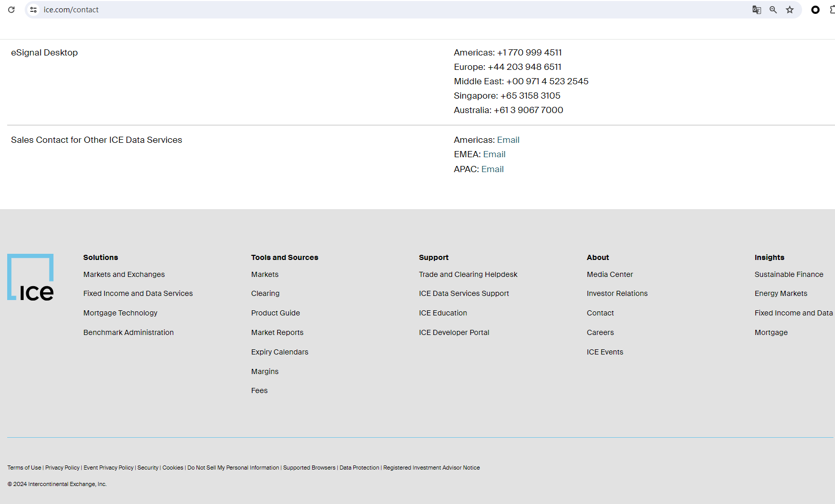Open Americas sales Email link
835x504 pixels.
click(x=508, y=140)
